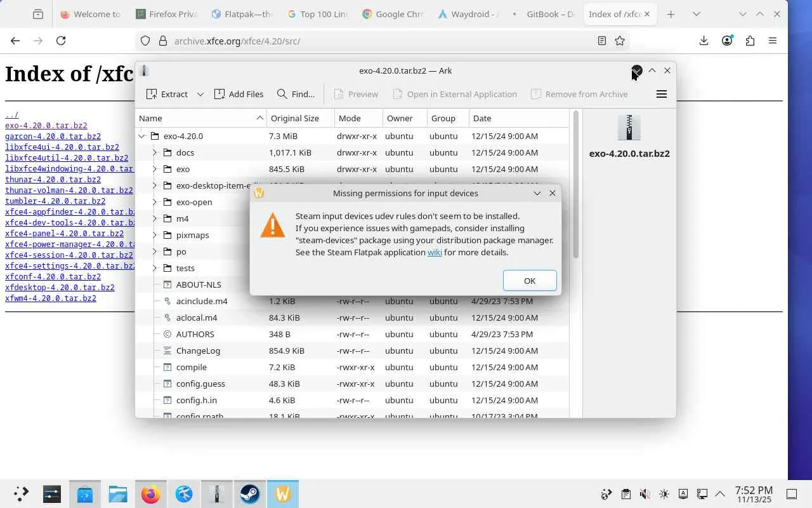This screenshot has width=812, height=508.
Task: Bookmark this page with the star icon
Action: [620, 41]
